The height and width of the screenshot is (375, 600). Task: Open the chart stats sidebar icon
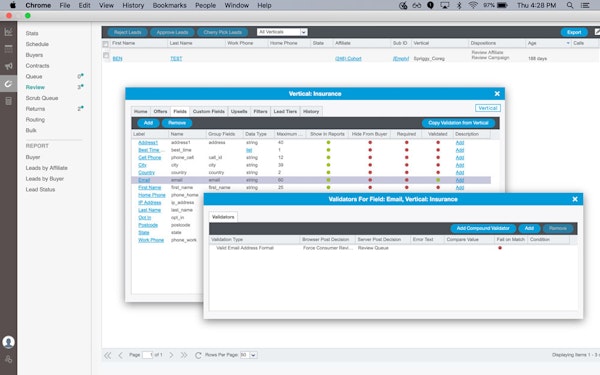pyautogui.click(x=8, y=32)
